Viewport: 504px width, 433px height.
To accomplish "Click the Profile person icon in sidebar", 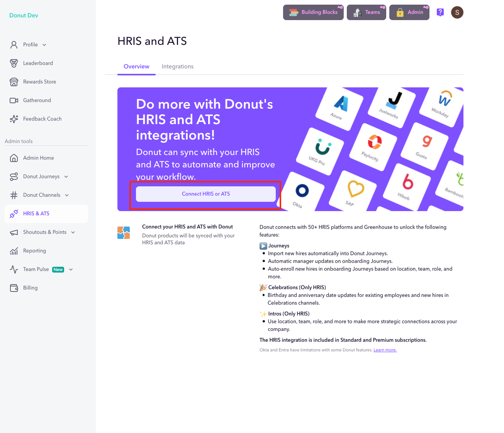I will [14, 45].
